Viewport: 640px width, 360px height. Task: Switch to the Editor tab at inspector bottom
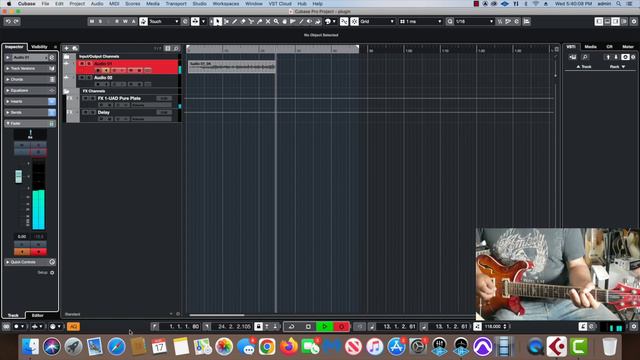(38, 316)
